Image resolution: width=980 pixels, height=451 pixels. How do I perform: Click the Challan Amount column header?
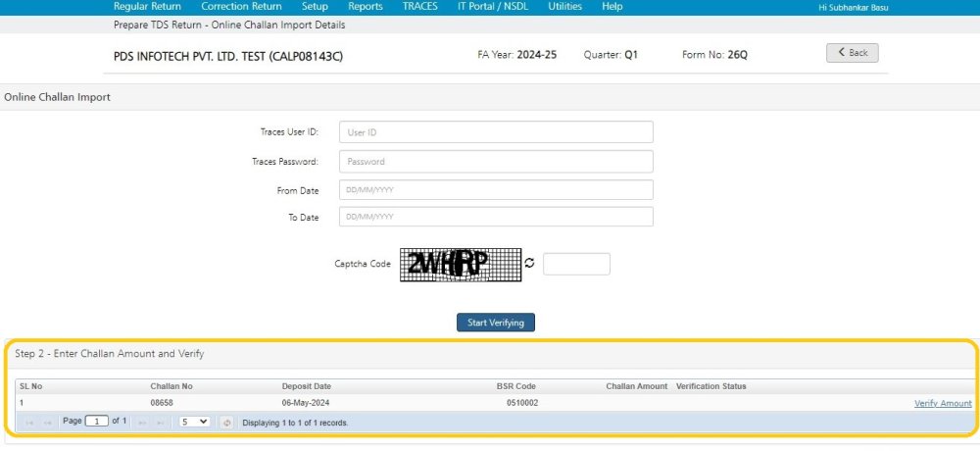tap(637, 386)
